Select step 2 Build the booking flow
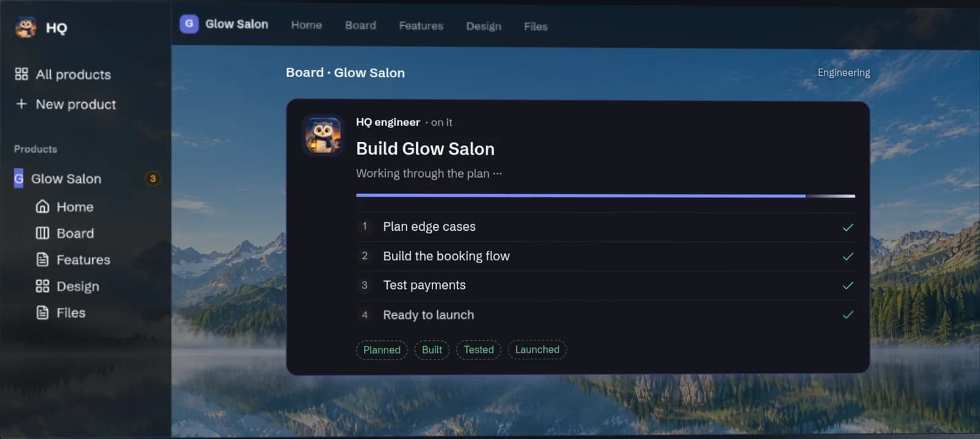The height and width of the screenshot is (439, 980). [x=605, y=256]
